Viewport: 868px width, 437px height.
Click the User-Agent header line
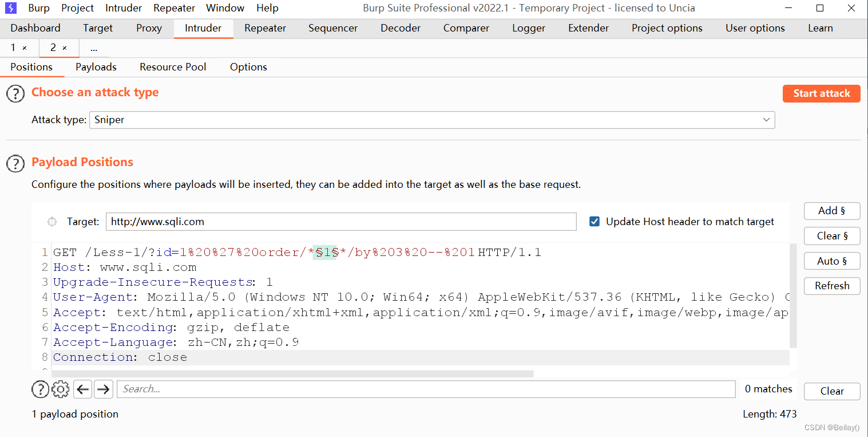[421, 297]
